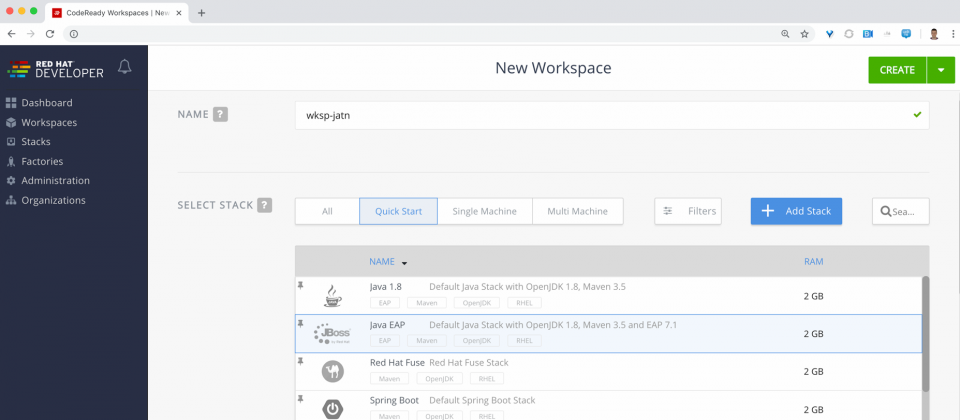Click the site information icon in address bar
This screenshot has height=420, width=960.
(x=73, y=34)
